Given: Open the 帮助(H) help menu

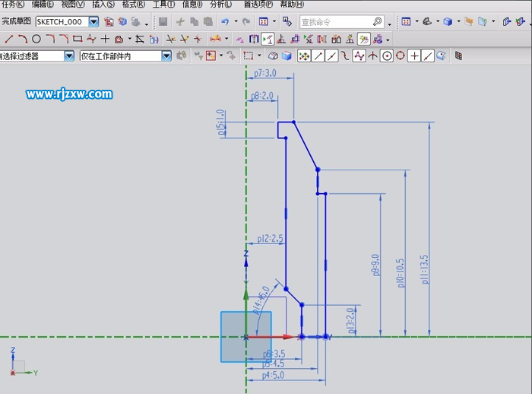Looking at the screenshot, I should pos(292,5).
